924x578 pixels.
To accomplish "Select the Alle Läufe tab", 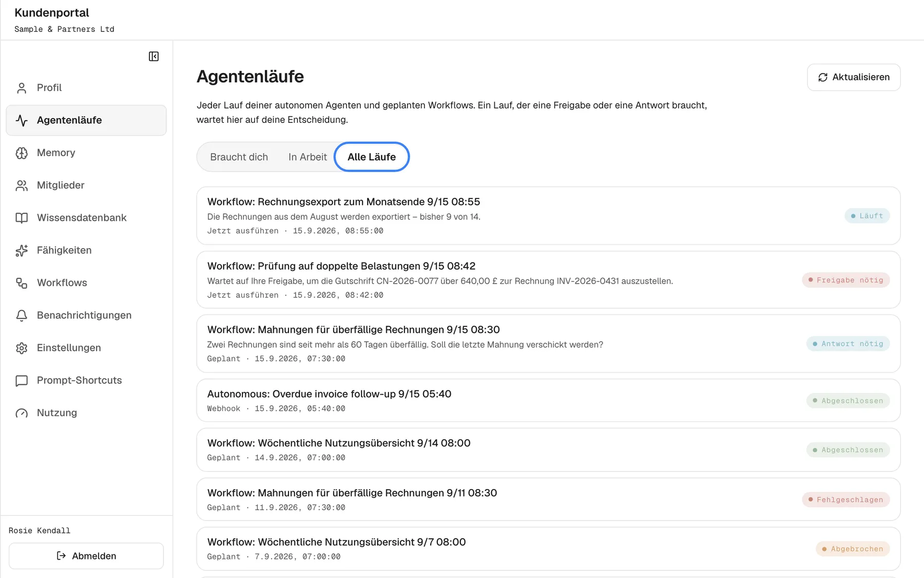I will pos(372,157).
